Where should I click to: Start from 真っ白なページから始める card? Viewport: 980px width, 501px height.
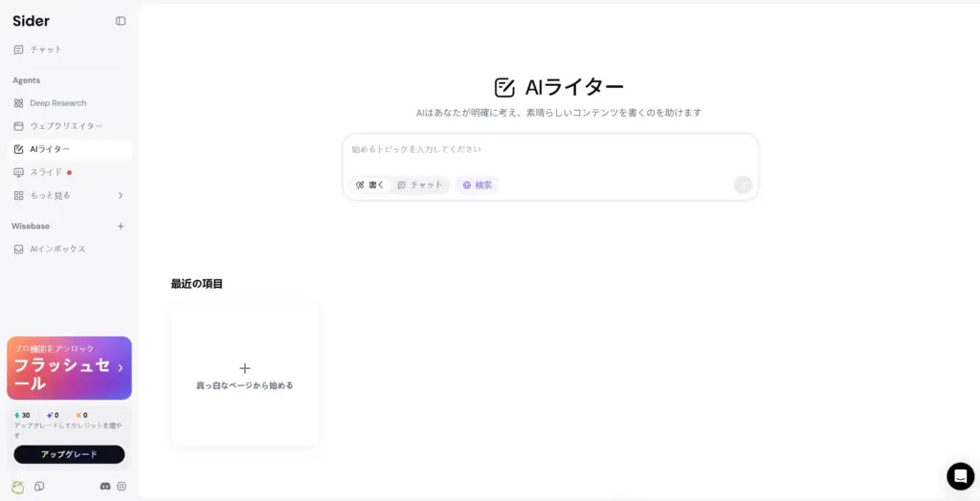245,376
